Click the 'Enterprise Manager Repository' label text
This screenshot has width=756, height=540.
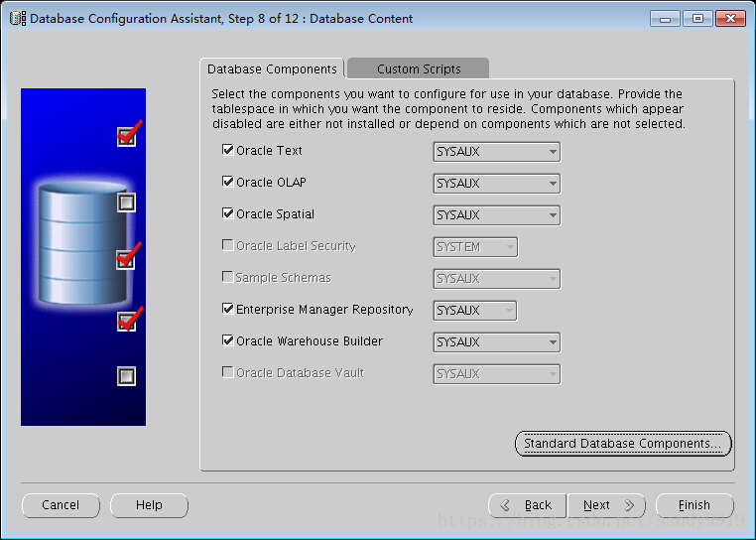tap(324, 310)
